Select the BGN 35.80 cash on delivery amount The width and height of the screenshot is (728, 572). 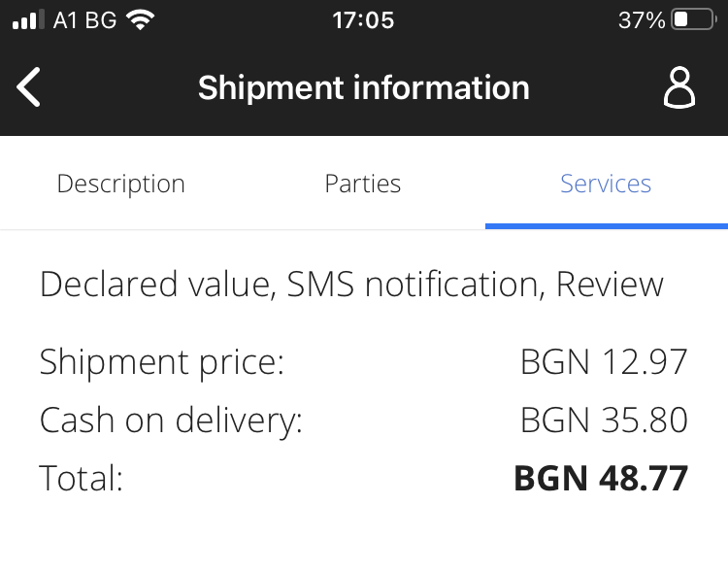tap(604, 421)
